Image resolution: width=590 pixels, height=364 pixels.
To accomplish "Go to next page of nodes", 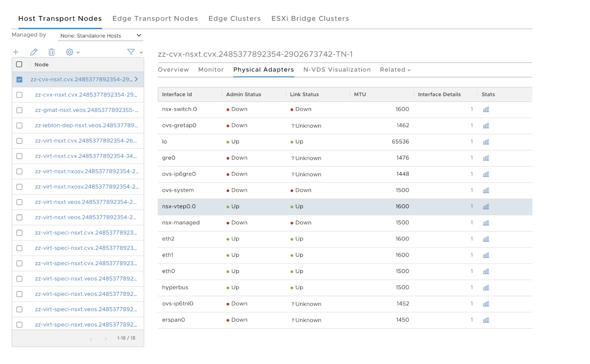I will [106, 339].
